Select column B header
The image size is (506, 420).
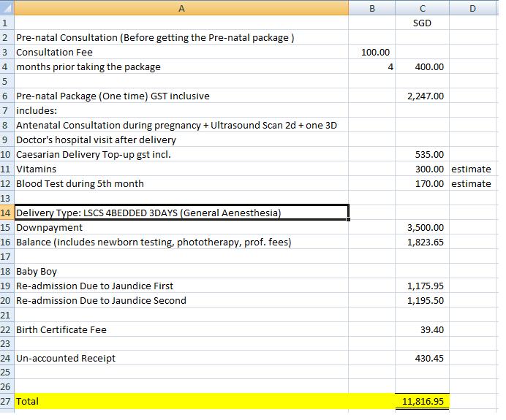(x=371, y=8)
